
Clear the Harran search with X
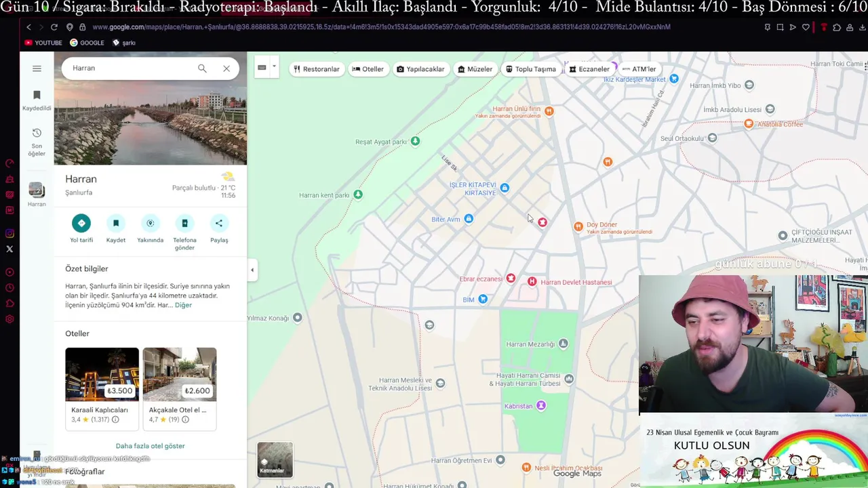click(226, 68)
